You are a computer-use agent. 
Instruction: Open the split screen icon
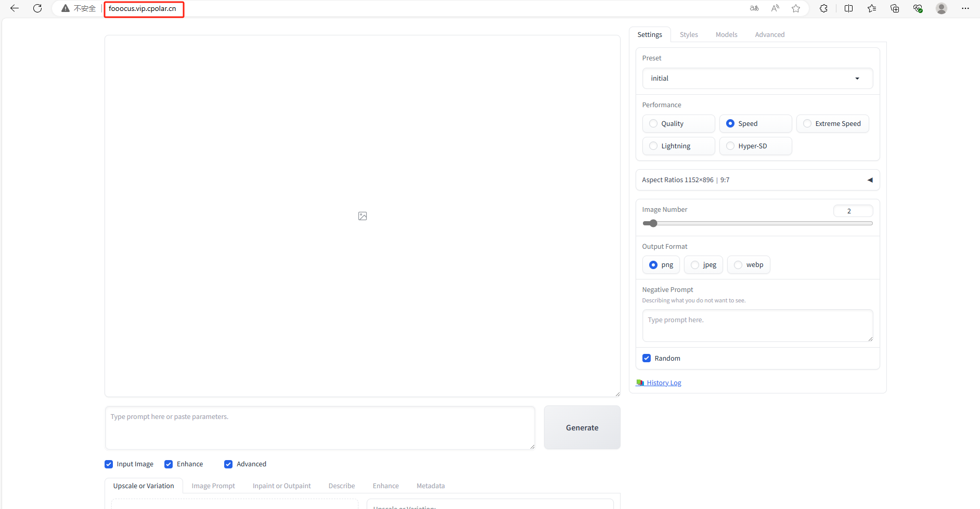pos(848,8)
